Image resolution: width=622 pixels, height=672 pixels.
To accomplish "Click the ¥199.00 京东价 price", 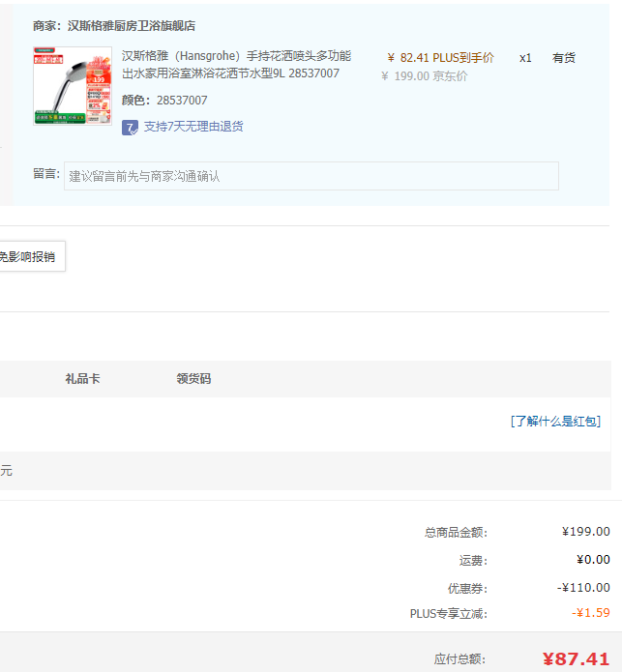I will (x=425, y=76).
